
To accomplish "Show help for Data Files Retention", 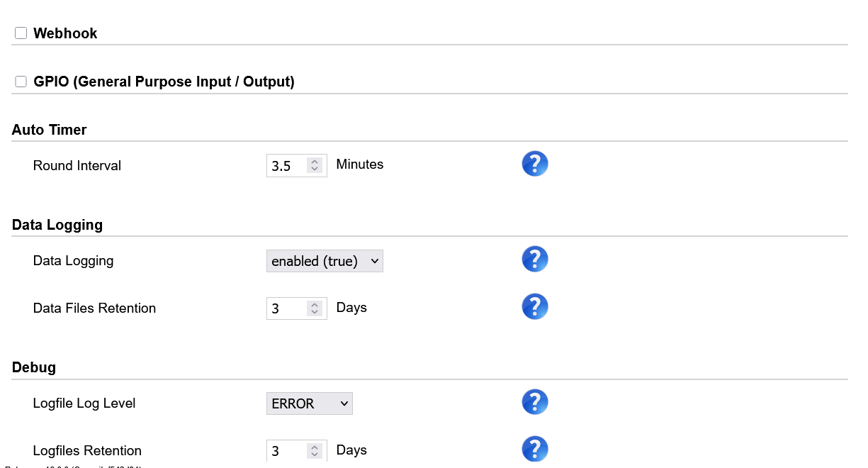I will pos(535,306).
